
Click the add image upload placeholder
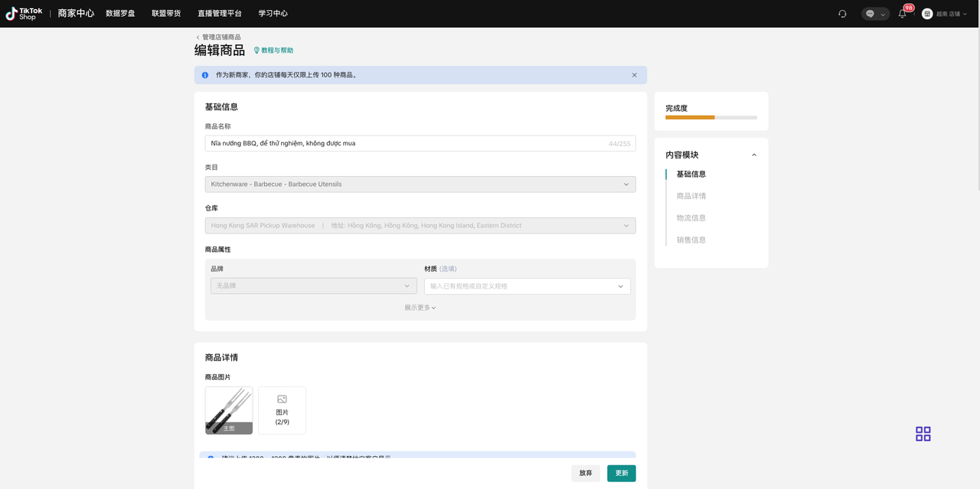[282, 410]
